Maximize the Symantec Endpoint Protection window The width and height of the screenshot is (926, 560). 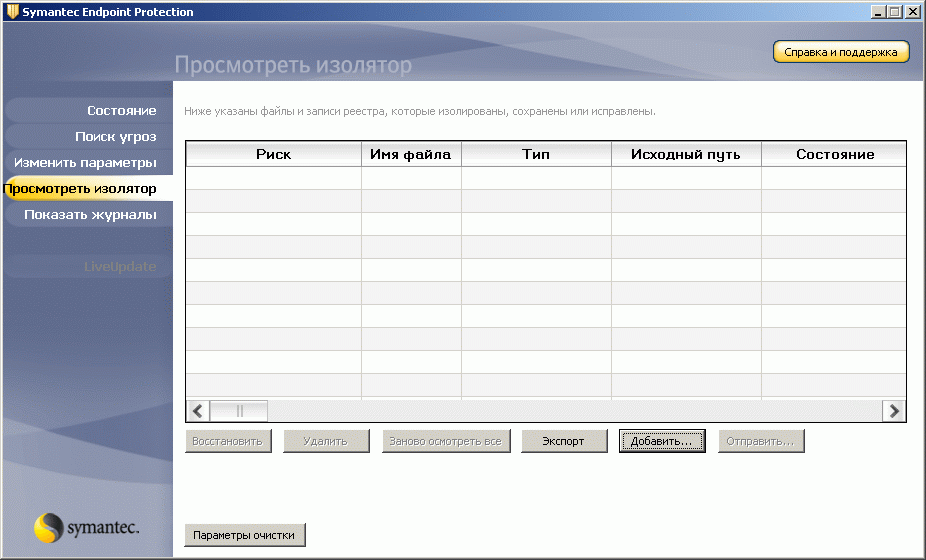(x=895, y=12)
